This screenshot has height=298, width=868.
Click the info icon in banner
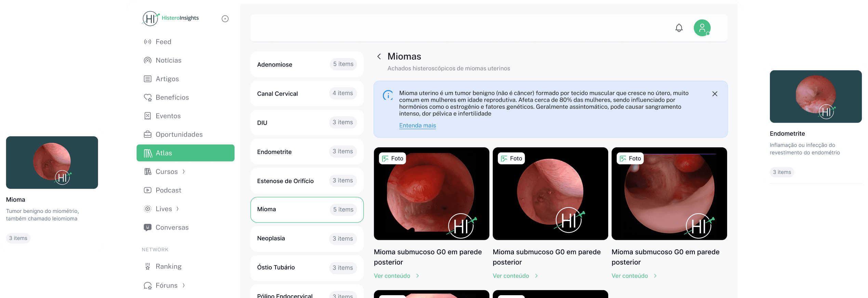(x=388, y=95)
